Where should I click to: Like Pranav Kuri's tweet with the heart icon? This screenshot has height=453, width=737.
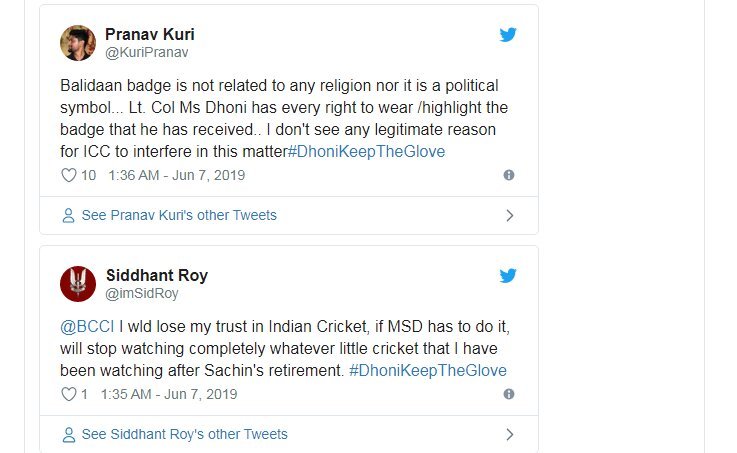pos(69,175)
